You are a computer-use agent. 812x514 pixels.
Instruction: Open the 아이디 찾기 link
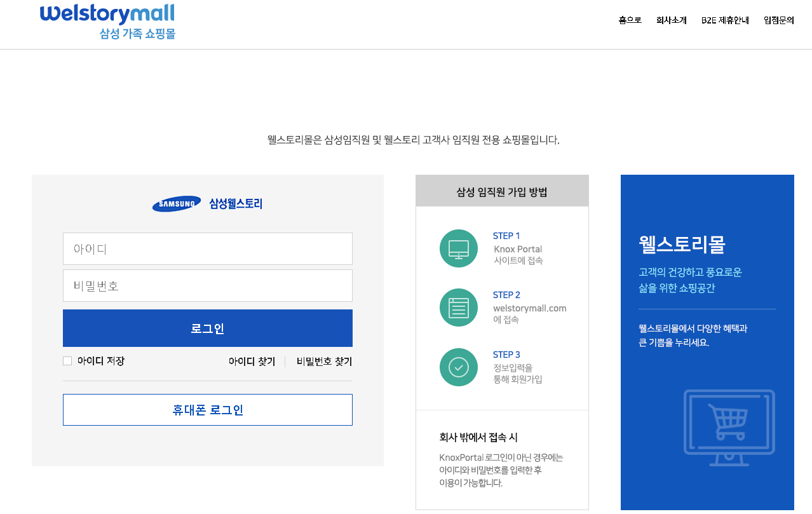[x=252, y=362]
